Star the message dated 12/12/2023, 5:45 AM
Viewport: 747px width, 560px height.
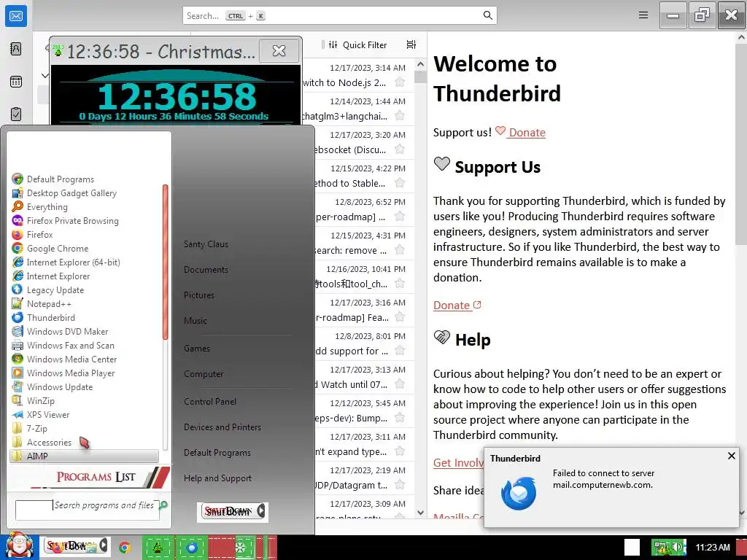400,418
